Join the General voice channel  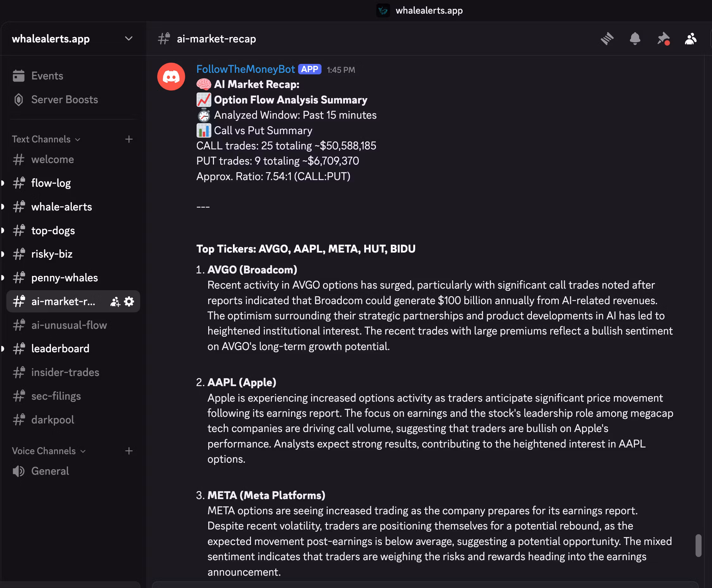(x=50, y=471)
